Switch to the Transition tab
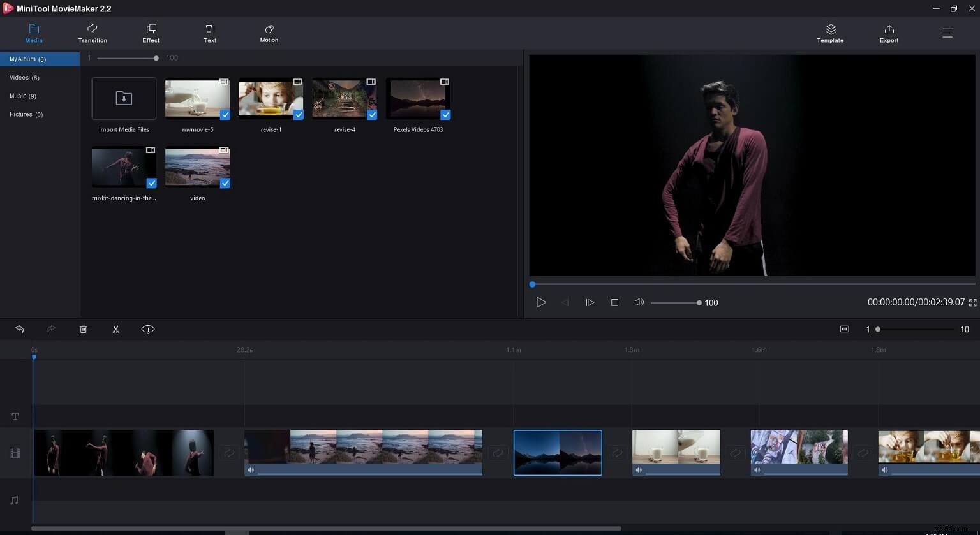Image resolution: width=980 pixels, height=535 pixels. click(x=92, y=33)
